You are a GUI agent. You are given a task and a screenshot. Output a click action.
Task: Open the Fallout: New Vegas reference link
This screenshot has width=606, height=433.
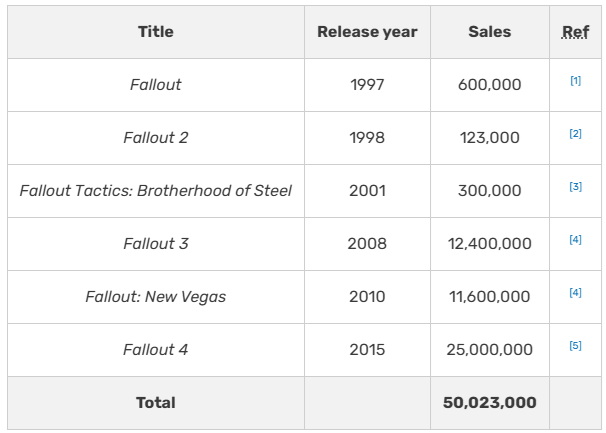coord(575,293)
